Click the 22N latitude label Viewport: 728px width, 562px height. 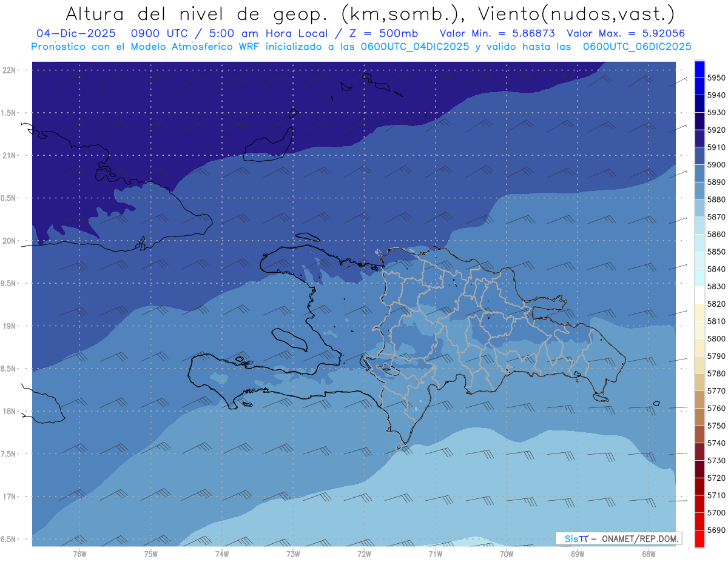click(10, 70)
